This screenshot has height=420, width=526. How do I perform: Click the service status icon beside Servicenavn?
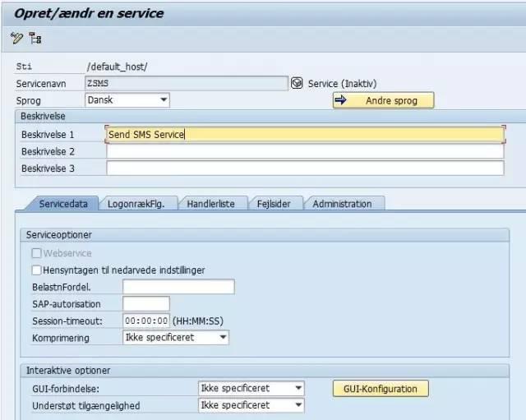pos(297,83)
